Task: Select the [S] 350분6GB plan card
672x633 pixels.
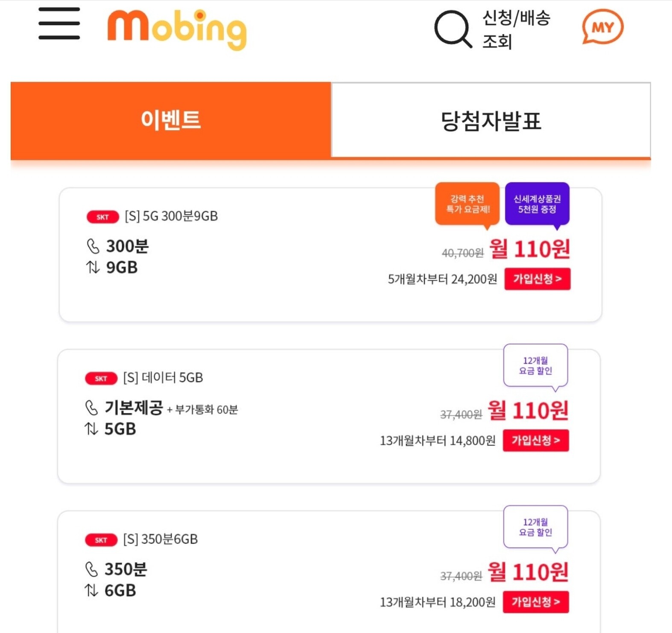Action: click(x=329, y=572)
